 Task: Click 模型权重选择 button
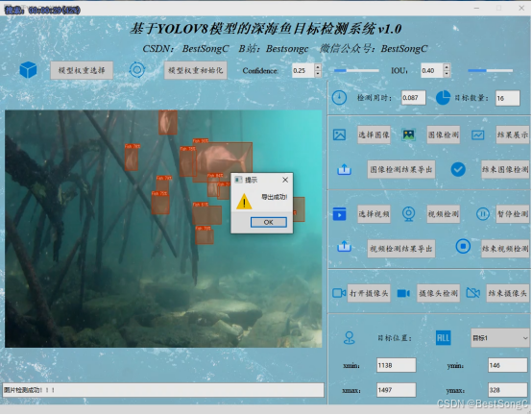coord(82,70)
